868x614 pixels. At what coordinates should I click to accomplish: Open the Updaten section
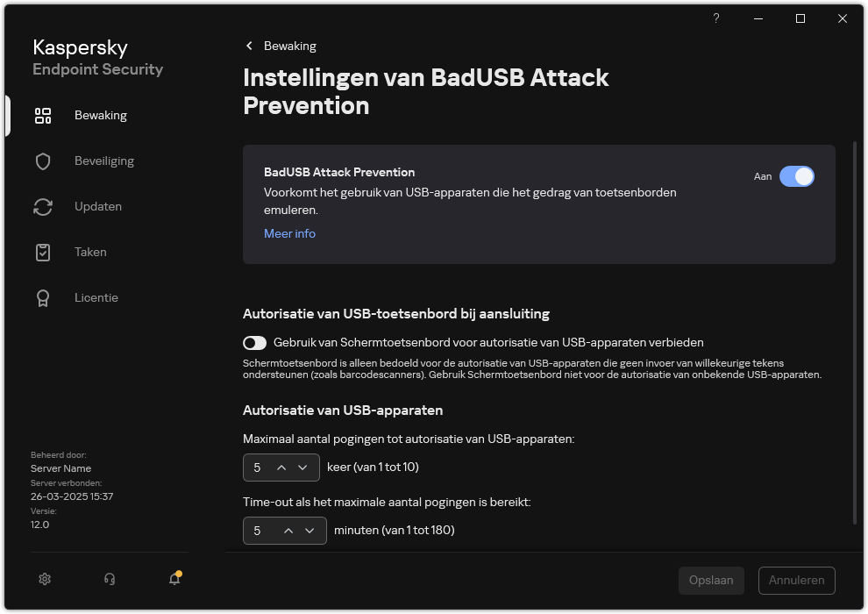98,206
